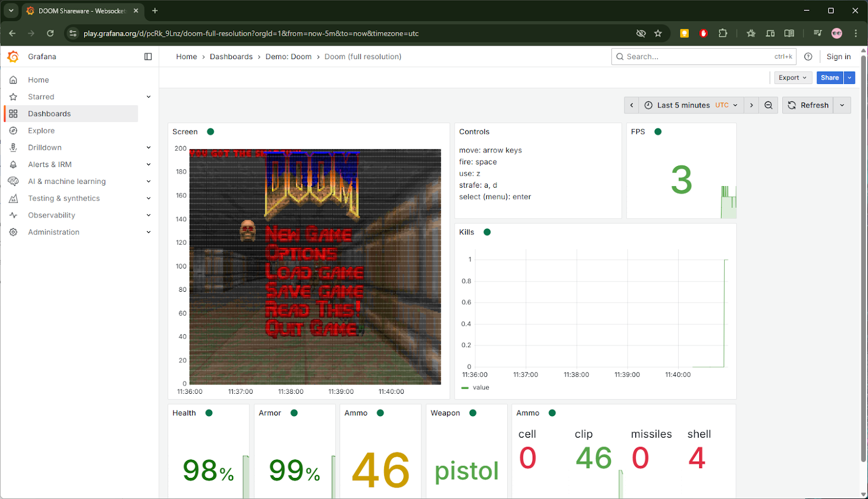Go to Demo: Doom breadcrumb

pos(288,56)
